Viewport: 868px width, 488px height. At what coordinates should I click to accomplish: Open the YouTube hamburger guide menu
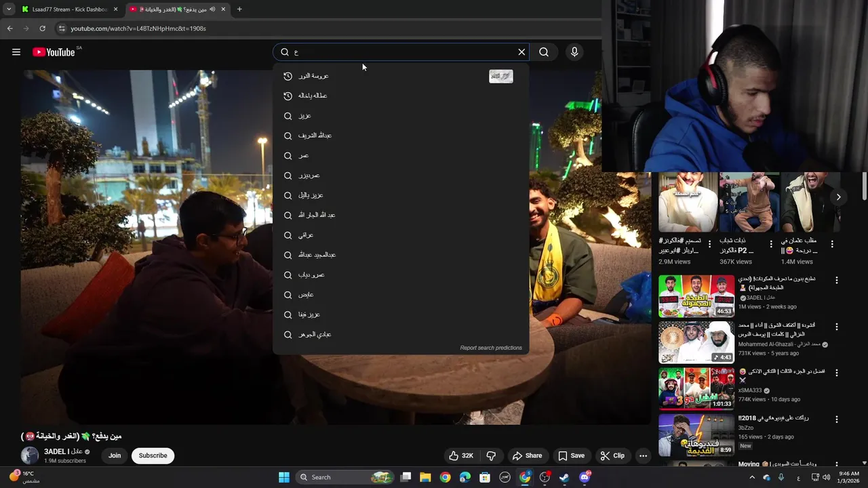[16, 52]
